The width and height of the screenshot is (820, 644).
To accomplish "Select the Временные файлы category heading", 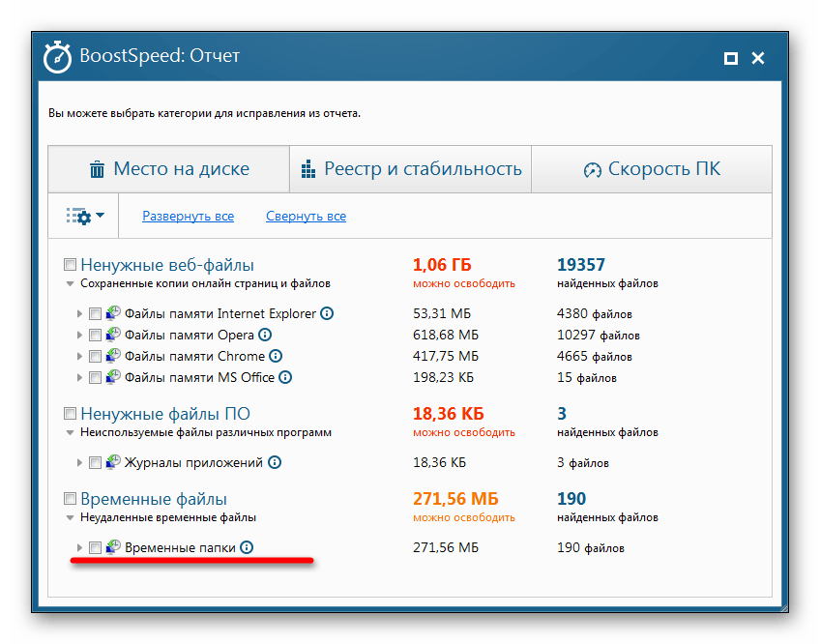I will (154, 499).
